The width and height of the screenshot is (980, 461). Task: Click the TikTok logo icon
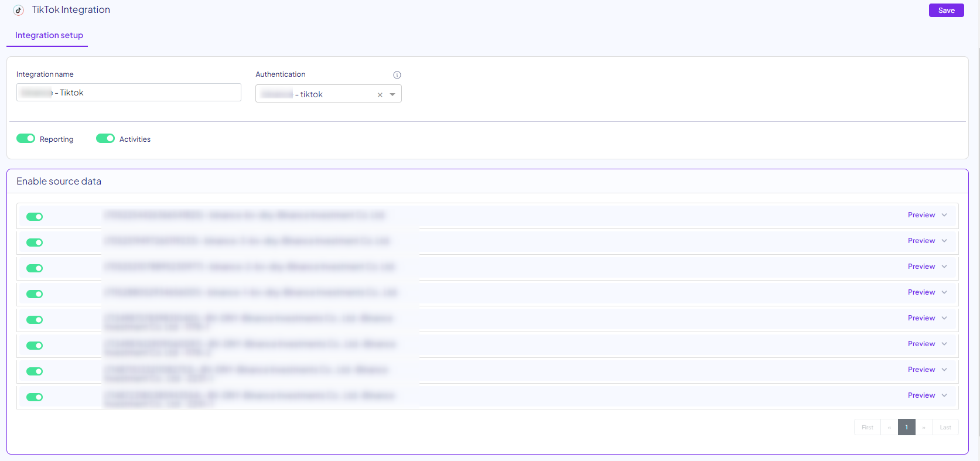tap(19, 10)
